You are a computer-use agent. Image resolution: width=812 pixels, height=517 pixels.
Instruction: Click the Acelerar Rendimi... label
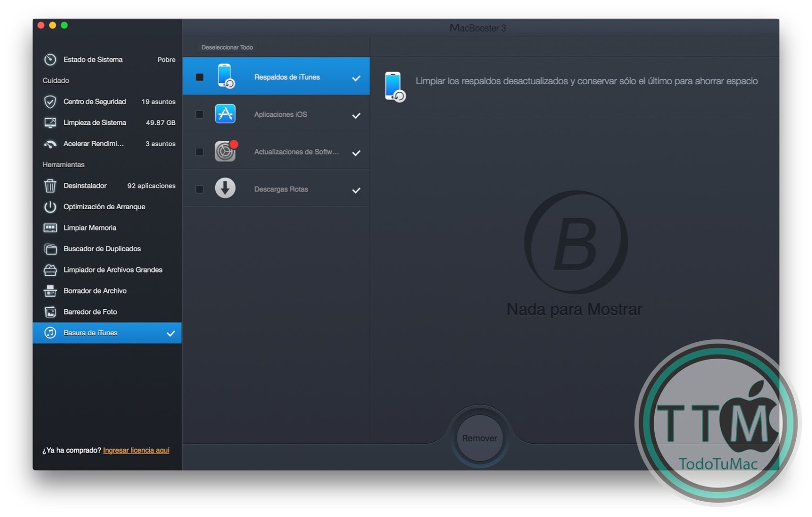click(93, 144)
